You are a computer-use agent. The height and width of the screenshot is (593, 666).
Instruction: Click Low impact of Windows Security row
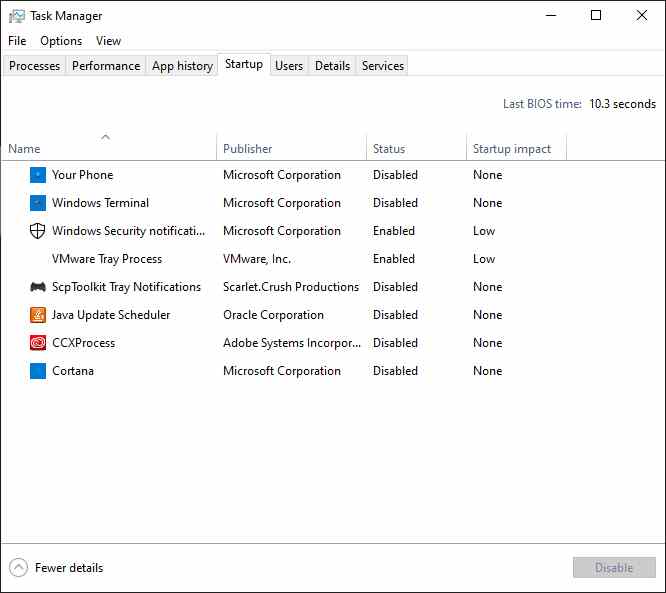[x=484, y=231]
